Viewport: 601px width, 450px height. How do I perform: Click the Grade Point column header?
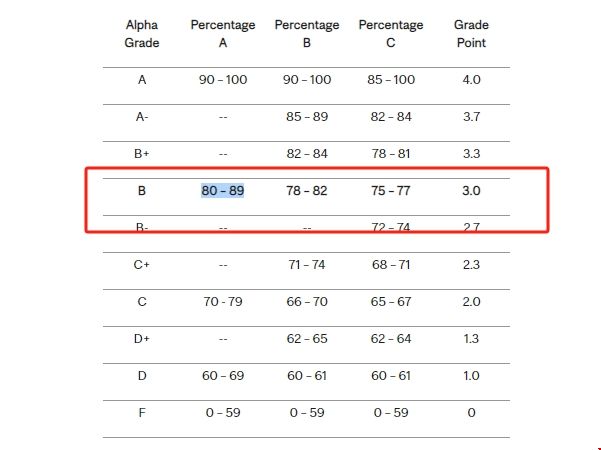point(471,34)
